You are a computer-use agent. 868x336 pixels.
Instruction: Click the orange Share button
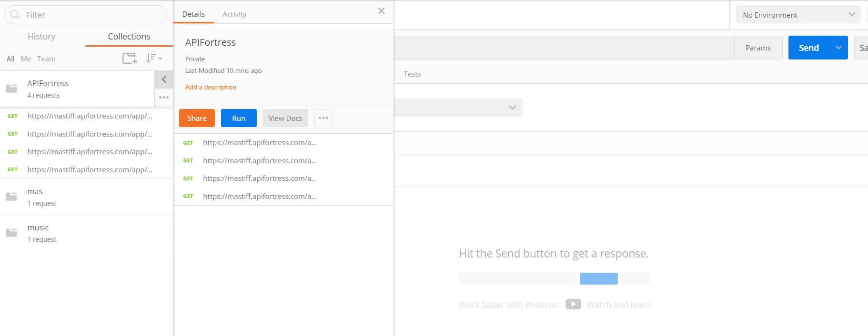tap(197, 118)
